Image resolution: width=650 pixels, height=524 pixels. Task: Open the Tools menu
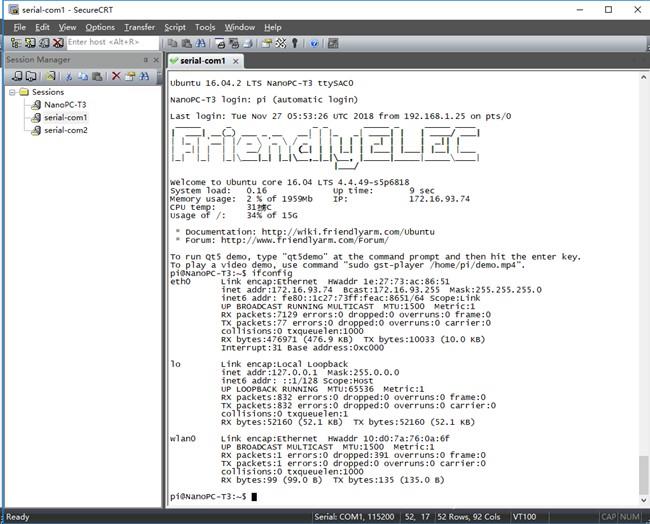(x=205, y=27)
